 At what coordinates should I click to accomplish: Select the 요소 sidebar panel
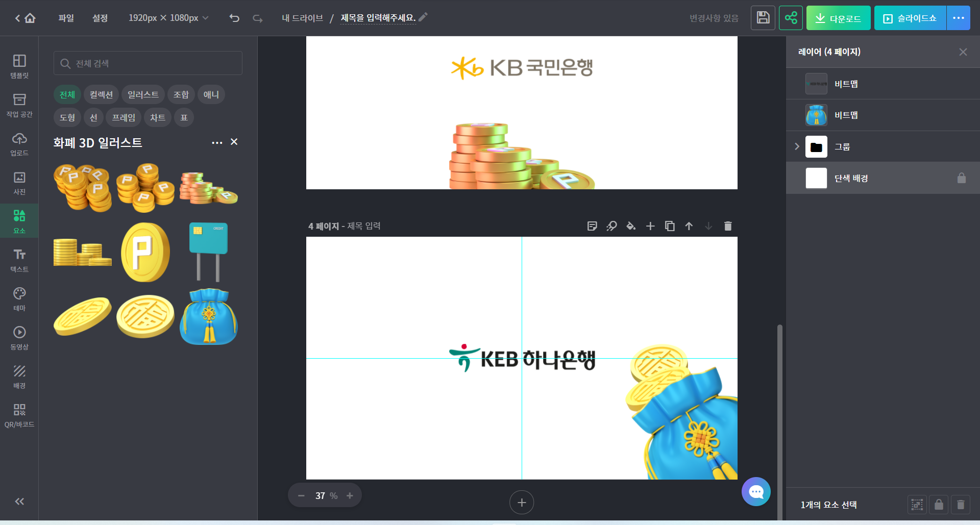(19, 221)
